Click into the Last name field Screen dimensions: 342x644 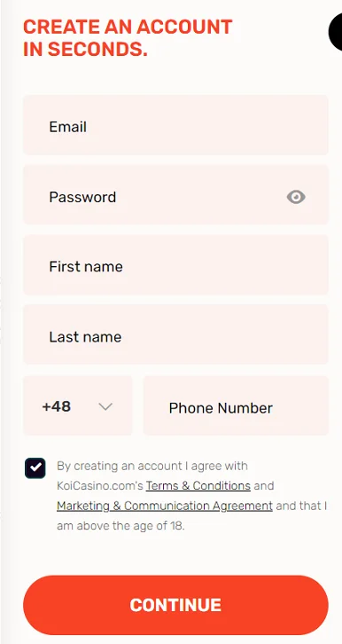[x=175, y=334]
